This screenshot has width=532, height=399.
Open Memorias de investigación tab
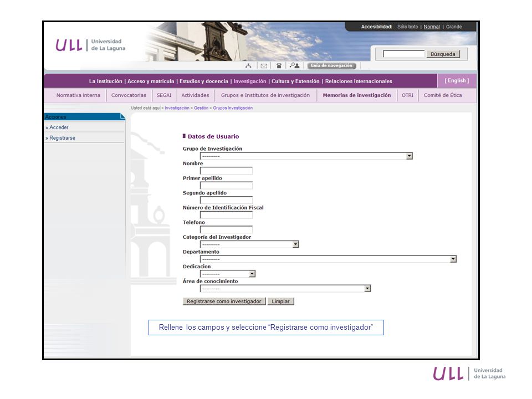tap(356, 95)
